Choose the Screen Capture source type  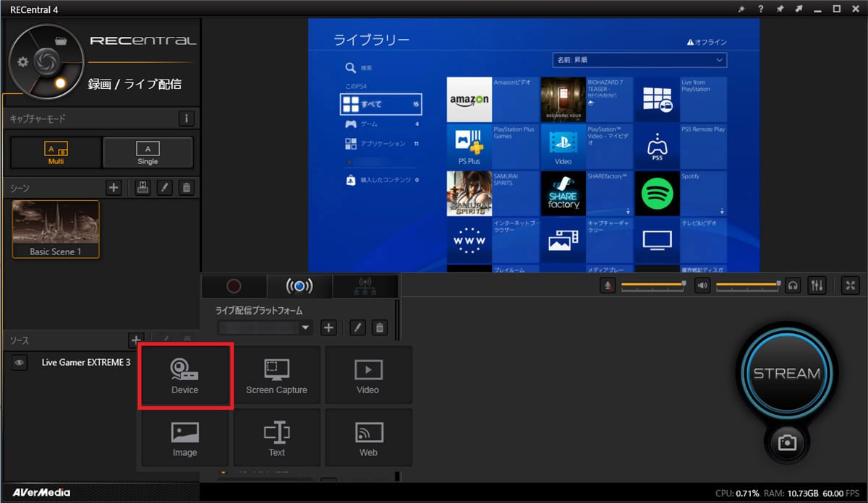(x=276, y=374)
